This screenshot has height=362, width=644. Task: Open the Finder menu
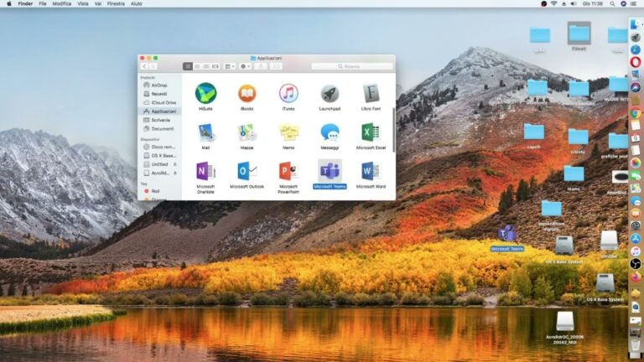[x=25, y=3]
